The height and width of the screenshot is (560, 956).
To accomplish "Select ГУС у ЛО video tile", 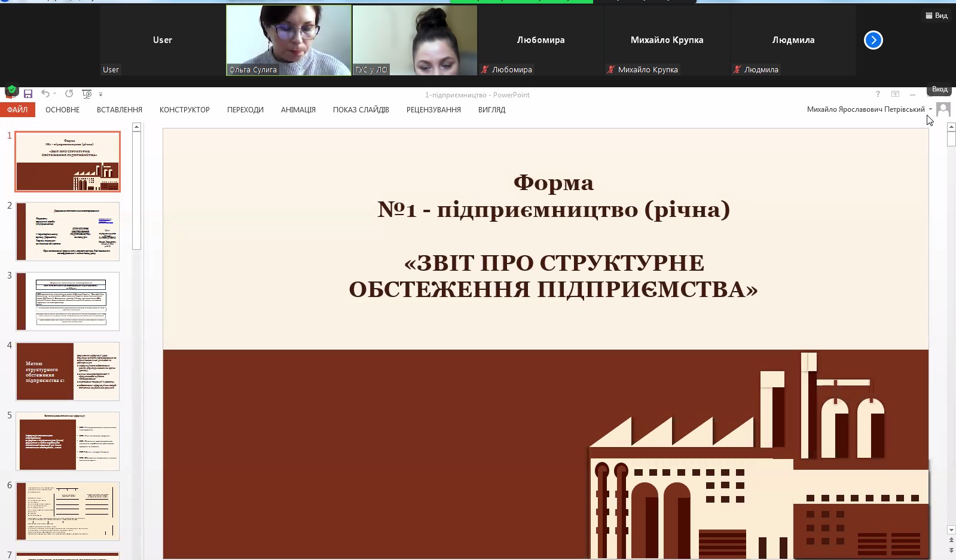I will 415,40.
